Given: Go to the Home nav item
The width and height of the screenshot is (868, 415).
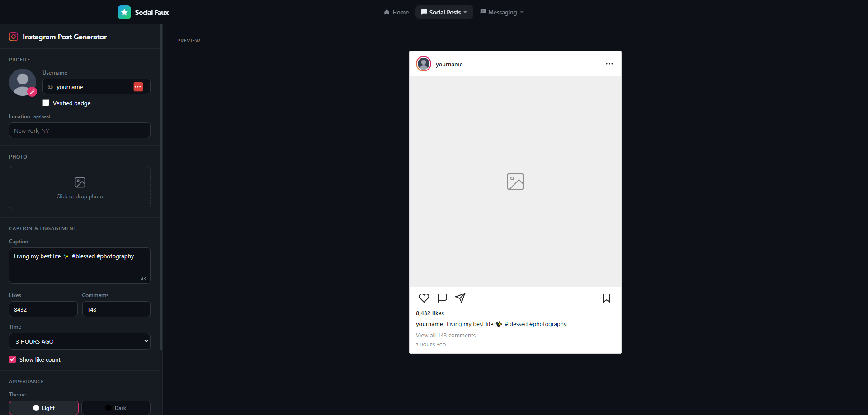Looking at the screenshot, I should (396, 12).
